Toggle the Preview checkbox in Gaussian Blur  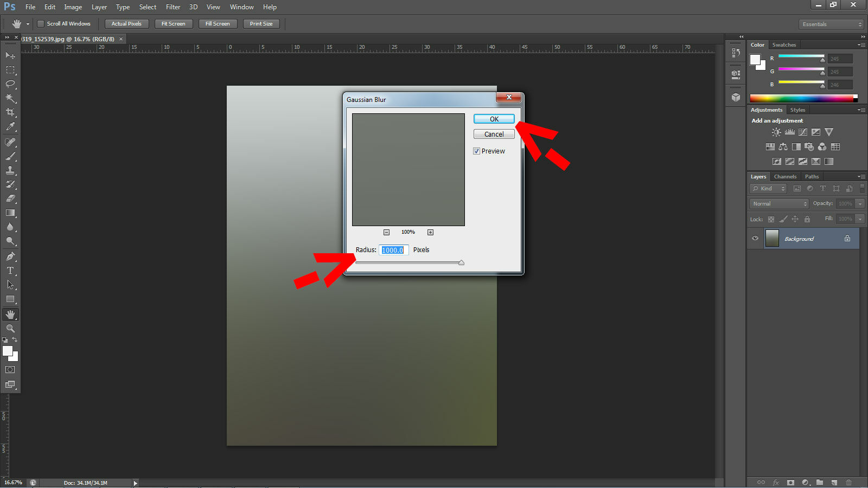(477, 151)
